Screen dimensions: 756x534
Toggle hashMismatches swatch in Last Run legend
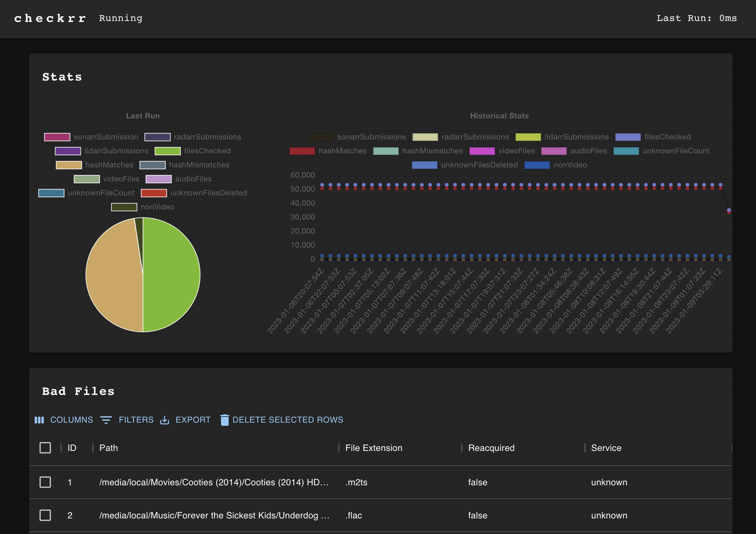pos(153,165)
